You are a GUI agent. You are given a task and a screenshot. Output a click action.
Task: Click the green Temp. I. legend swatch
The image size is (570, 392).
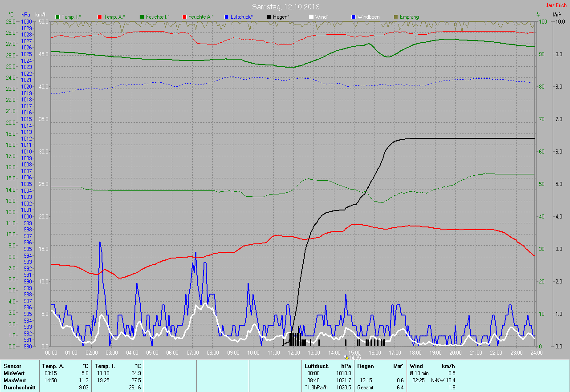click(57, 17)
